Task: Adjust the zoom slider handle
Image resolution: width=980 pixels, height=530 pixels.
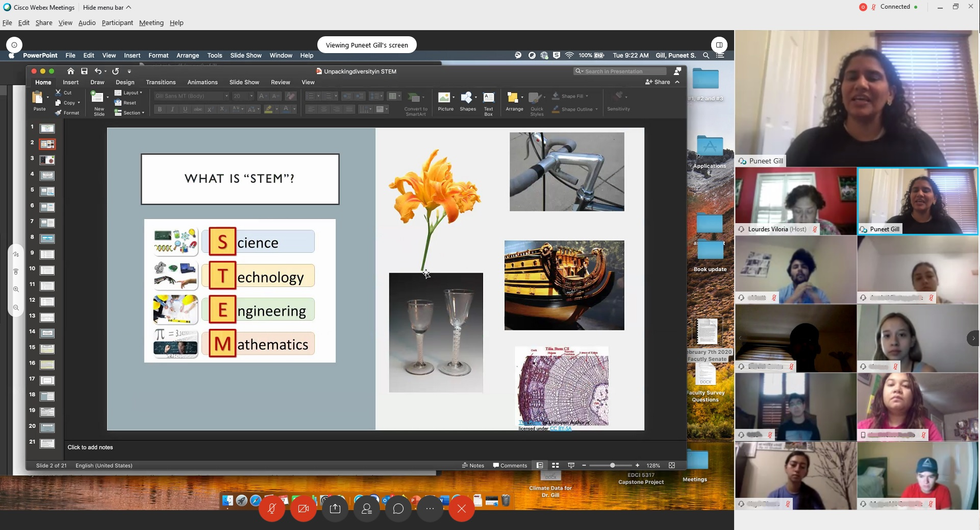Action: point(612,465)
